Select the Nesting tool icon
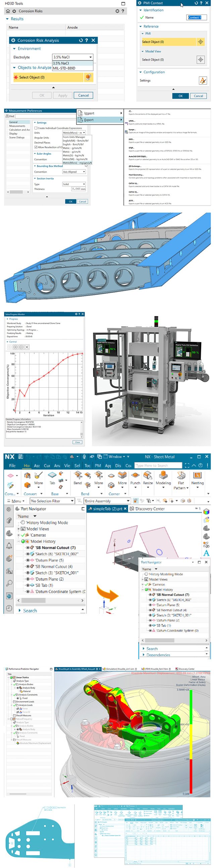The height and width of the screenshot is (868, 214). coord(197,476)
